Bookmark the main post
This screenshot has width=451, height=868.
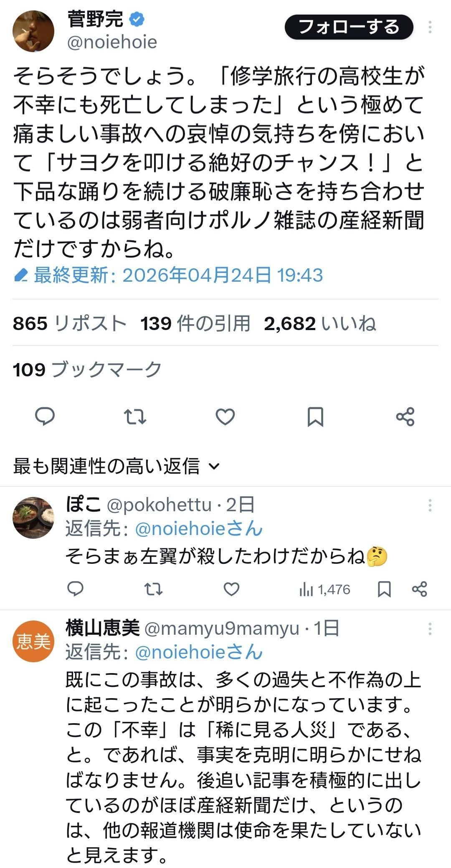pyautogui.click(x=315, y=416)
